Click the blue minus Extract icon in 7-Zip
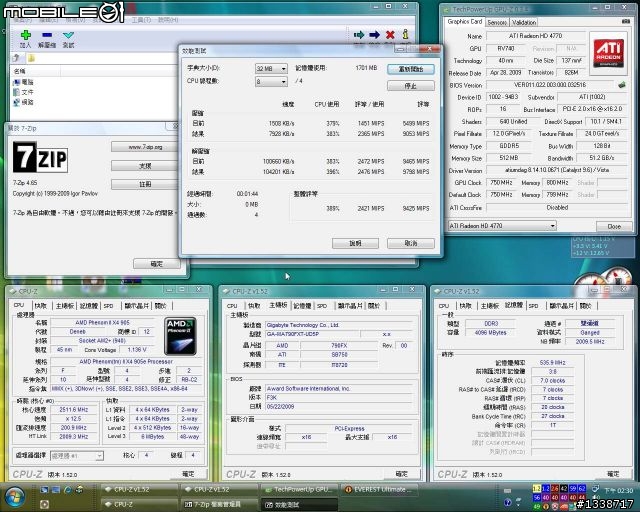Viewport: 640px width, 512px height. [x=47, y=36]
